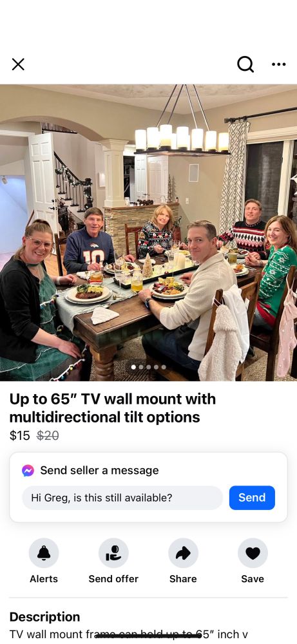Jump to the last photo carousel dot
This screenshot has width=297, height=644.
coord(164,367)
